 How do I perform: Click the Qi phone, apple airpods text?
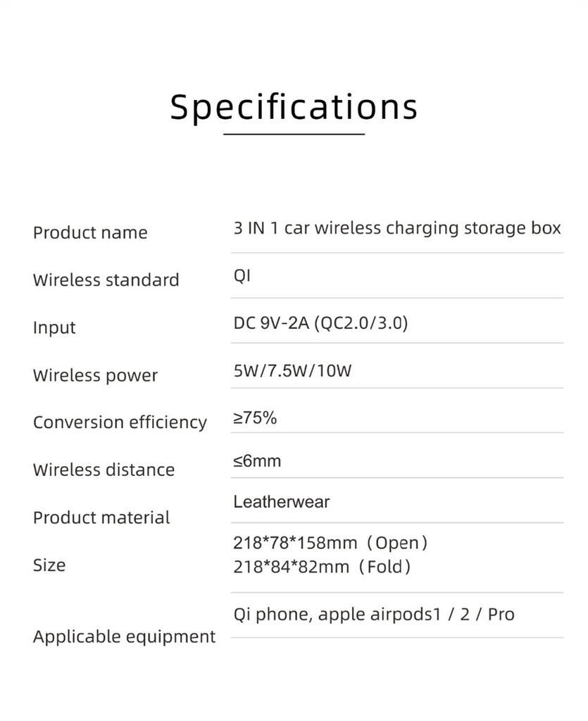(373, 614)
